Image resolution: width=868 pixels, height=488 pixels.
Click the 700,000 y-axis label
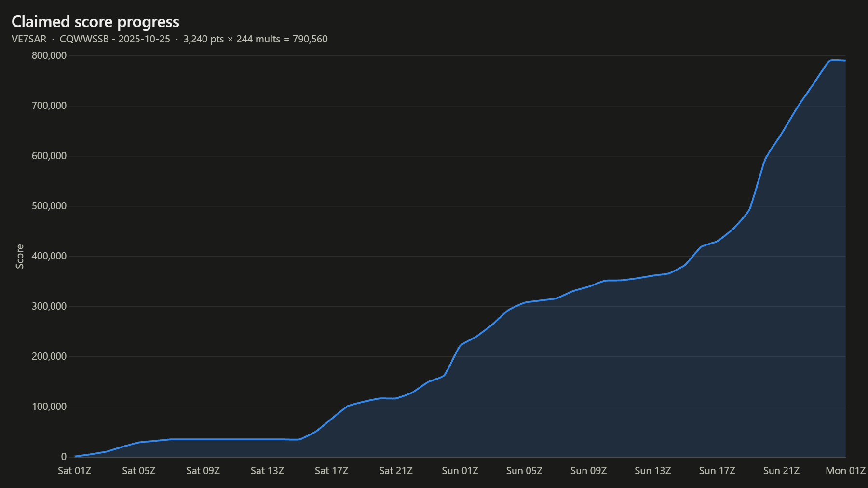pyautogui.click(x=49, y=106)
